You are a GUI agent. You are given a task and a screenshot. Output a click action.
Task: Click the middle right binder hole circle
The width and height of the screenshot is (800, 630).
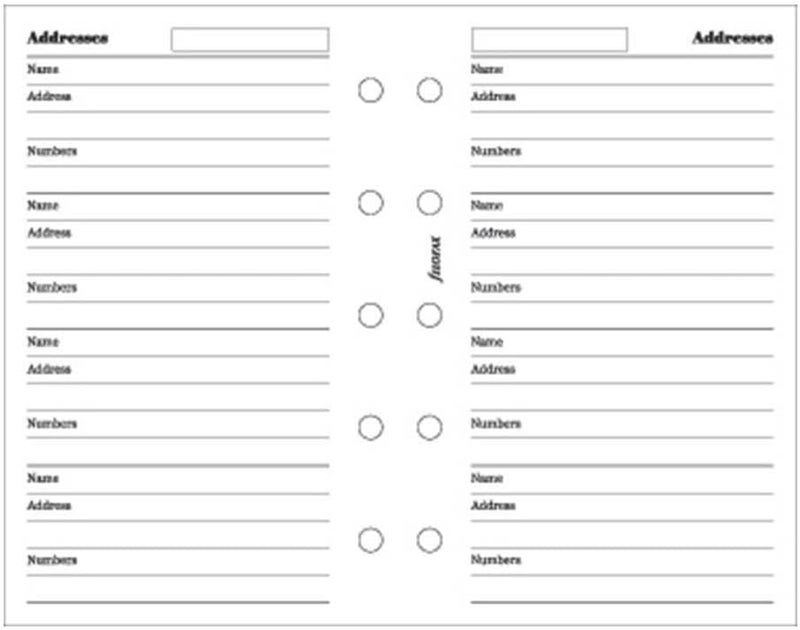(x=430, y=315)
